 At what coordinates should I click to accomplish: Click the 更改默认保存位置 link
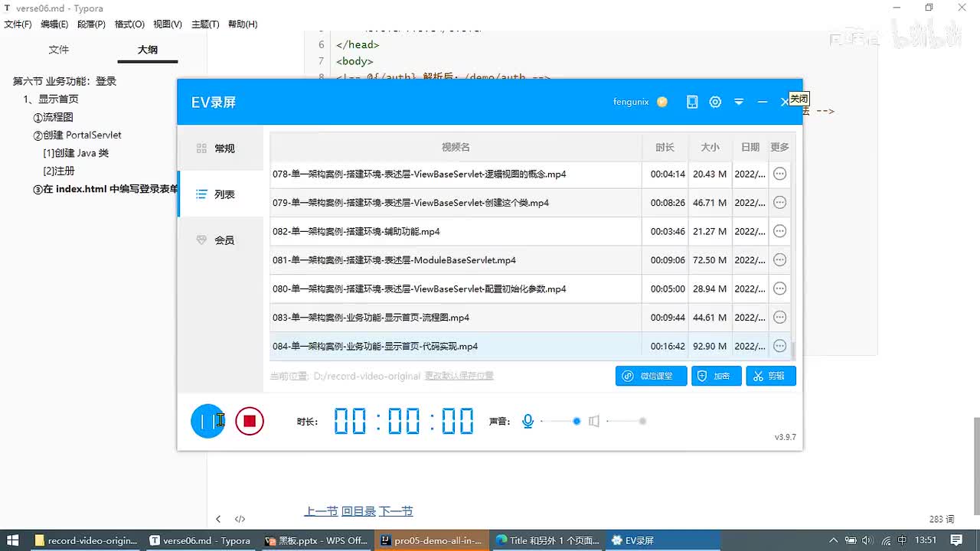[459, 376]
